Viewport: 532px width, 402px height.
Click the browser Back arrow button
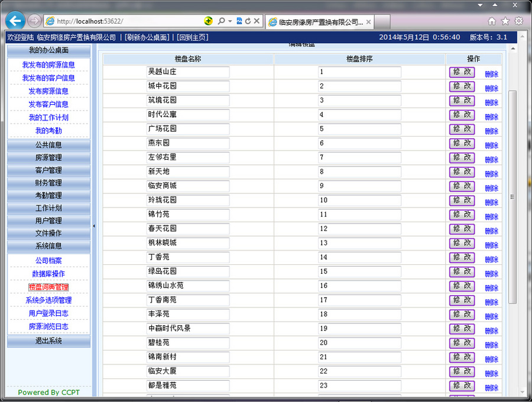point(15,21)
